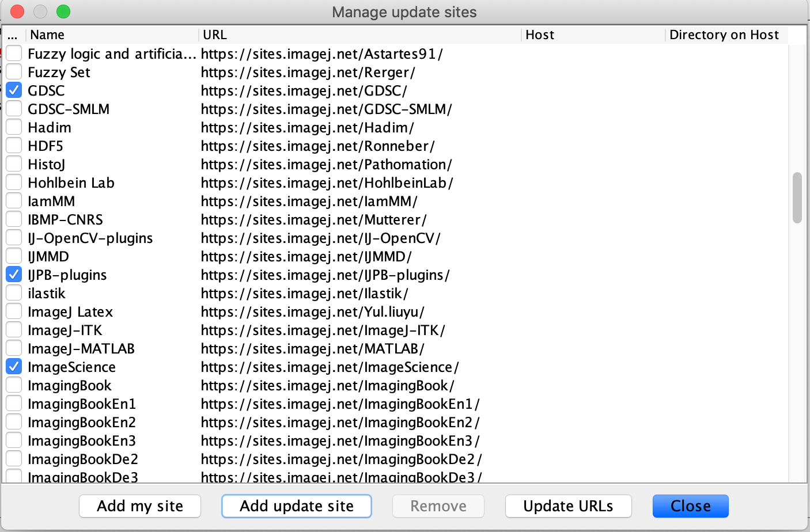Viewport: 810px width, 532px height.
Task: Tick the HDF5 update site checkbox
Action: [x=14, y=146]
